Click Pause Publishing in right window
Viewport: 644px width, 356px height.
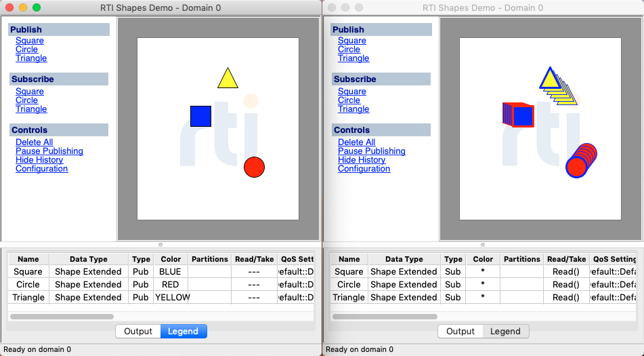372,151
